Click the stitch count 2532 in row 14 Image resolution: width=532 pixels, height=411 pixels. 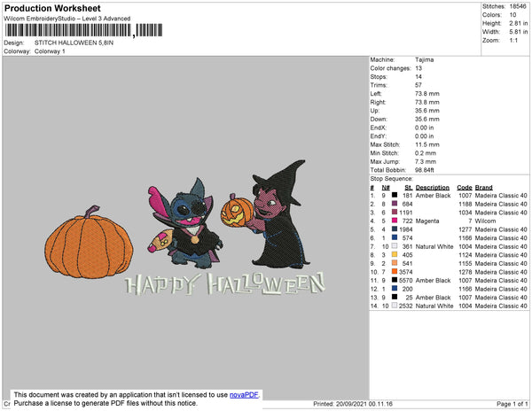[x=406, y=306]
